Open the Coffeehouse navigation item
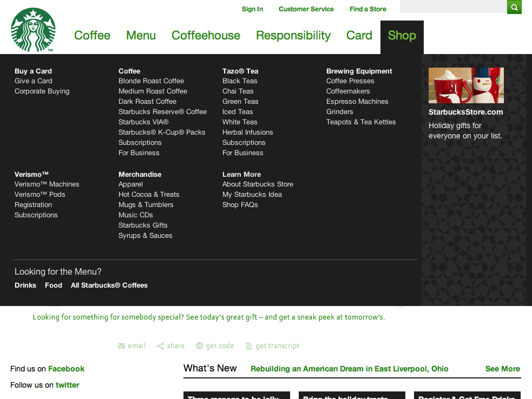The height and width of the screenshot is (399, 532). pos(206,36)
